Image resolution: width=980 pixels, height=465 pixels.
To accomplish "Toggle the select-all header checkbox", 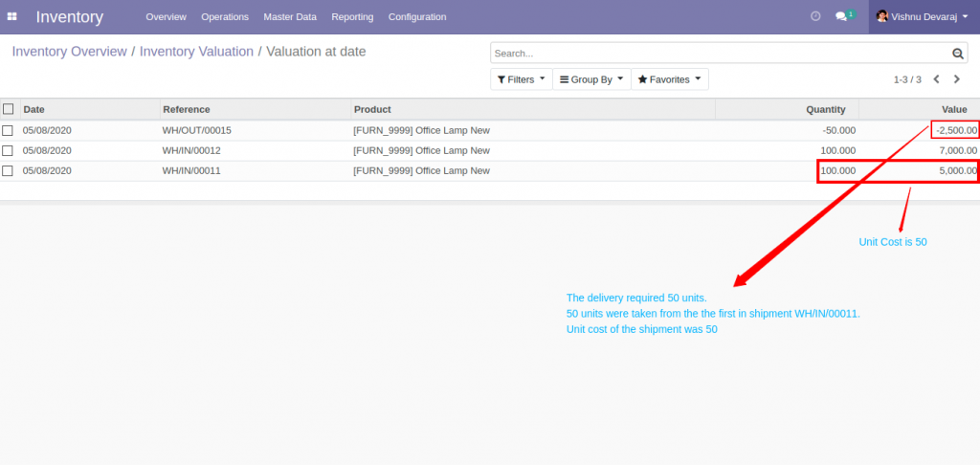I will 8,109.
